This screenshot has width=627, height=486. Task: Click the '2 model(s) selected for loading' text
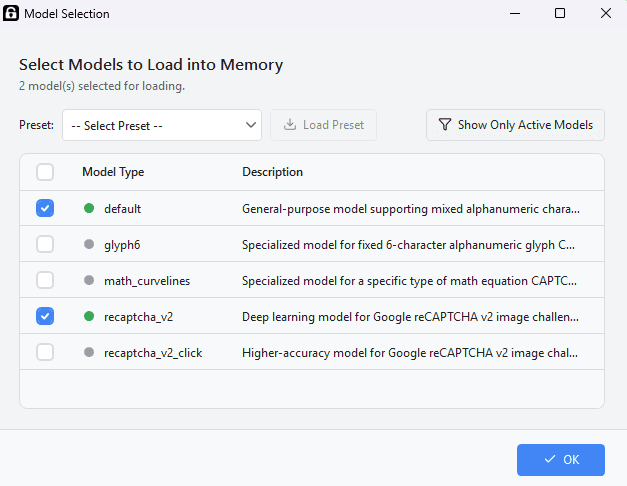pos(102,86)
